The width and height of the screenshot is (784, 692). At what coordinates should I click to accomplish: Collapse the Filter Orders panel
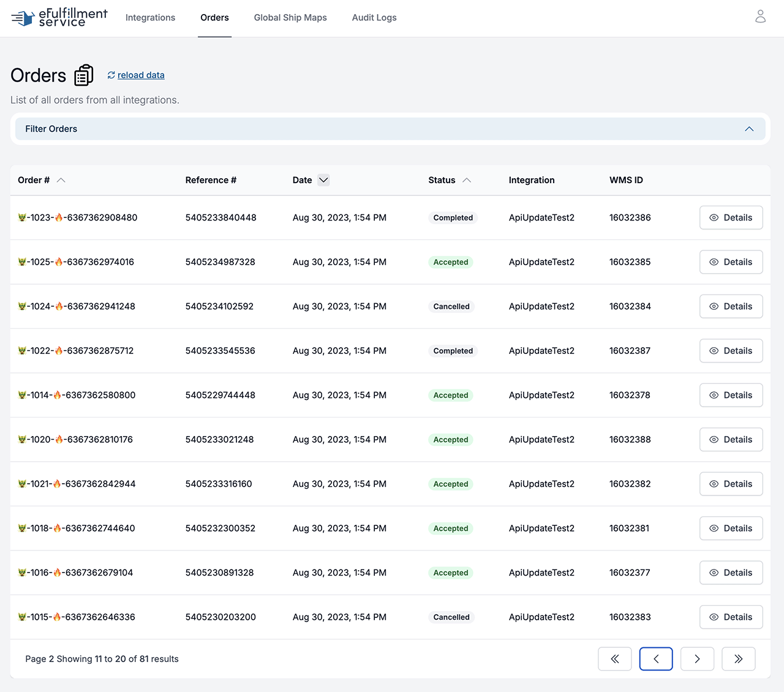(748, 129)
